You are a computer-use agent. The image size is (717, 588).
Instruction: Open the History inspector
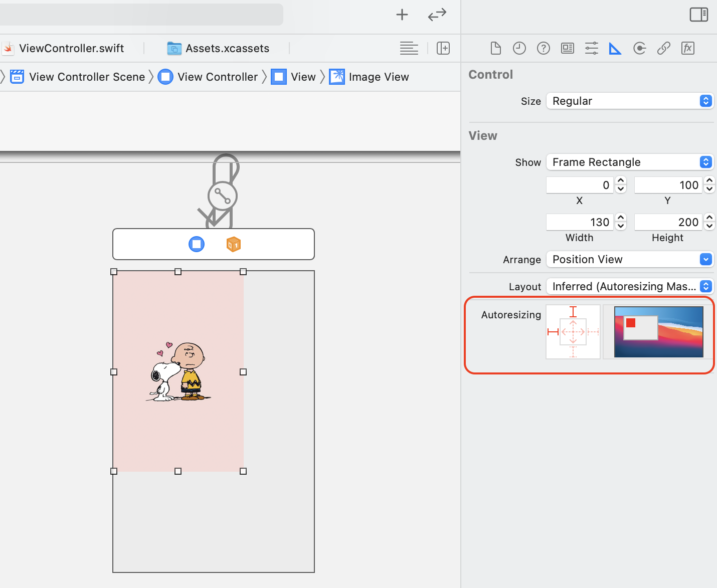click(519, 48)
